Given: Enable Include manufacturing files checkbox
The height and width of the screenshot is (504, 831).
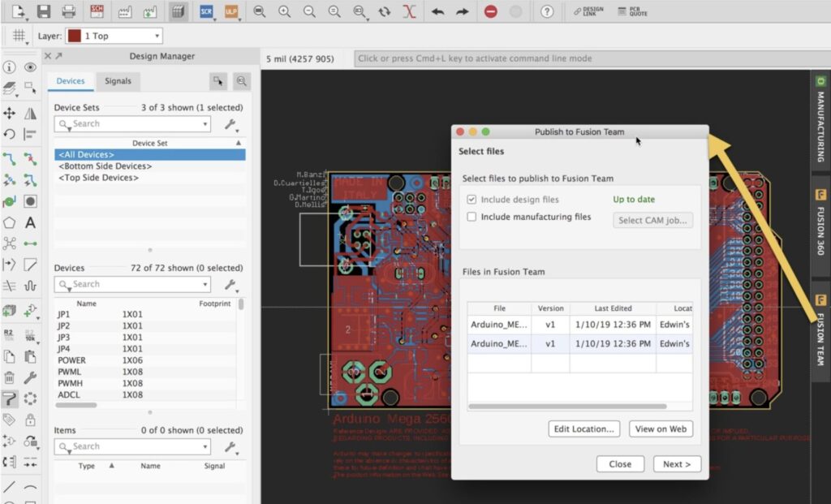Looking at the screenshot, I should 471,217.
